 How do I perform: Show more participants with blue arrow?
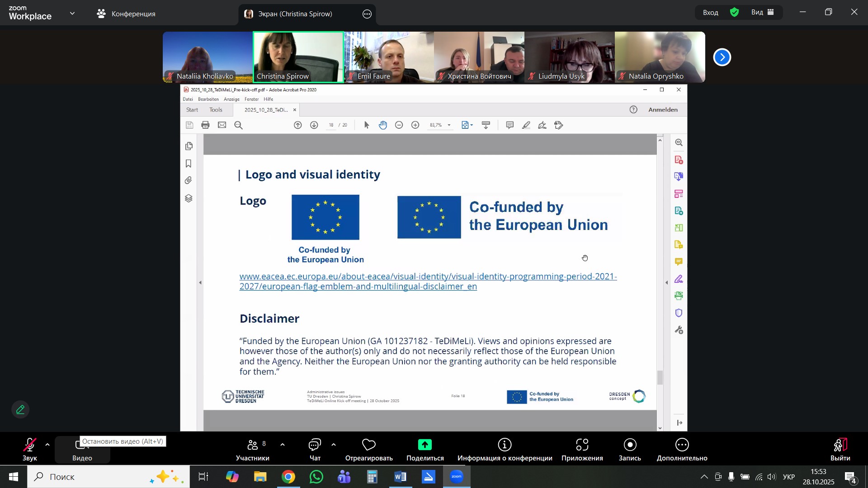722,57
